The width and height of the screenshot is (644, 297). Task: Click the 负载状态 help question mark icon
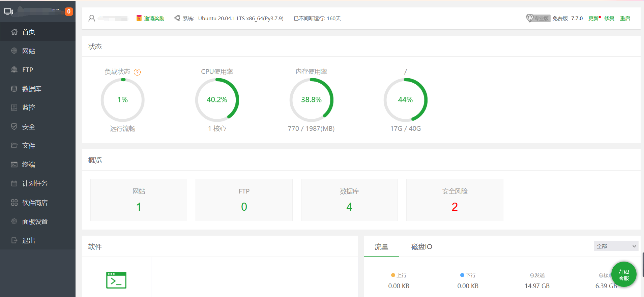click(137, 72)
